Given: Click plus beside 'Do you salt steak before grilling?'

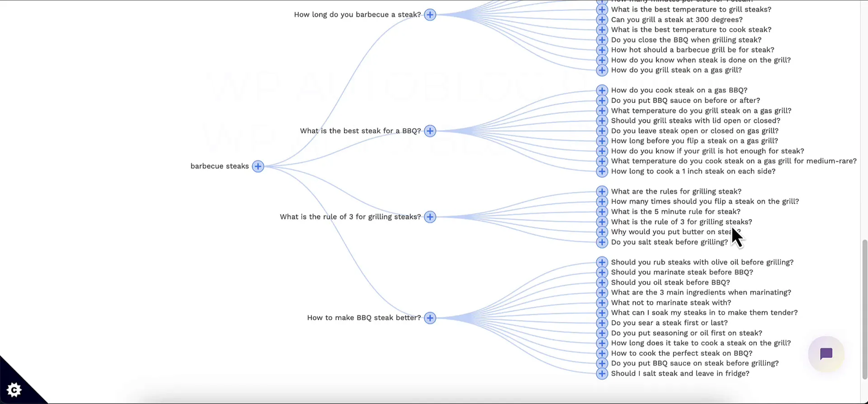Looking at the screenshot, I should 602,242.
